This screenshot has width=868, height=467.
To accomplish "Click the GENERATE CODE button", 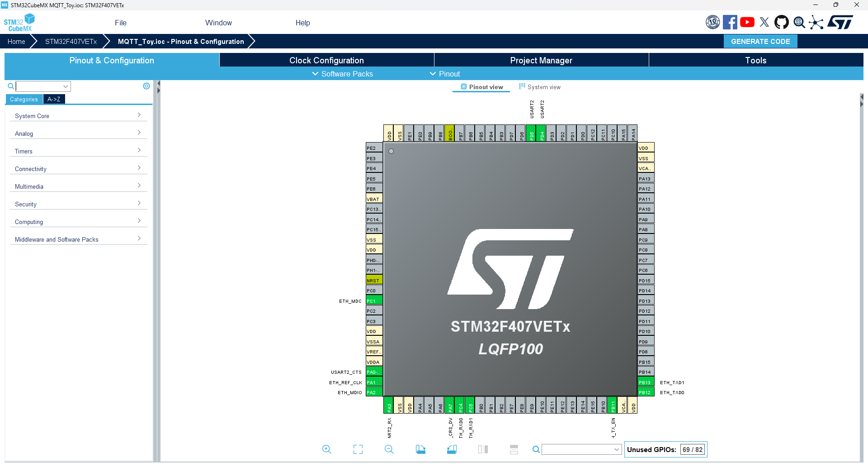I will pos(760,41).
